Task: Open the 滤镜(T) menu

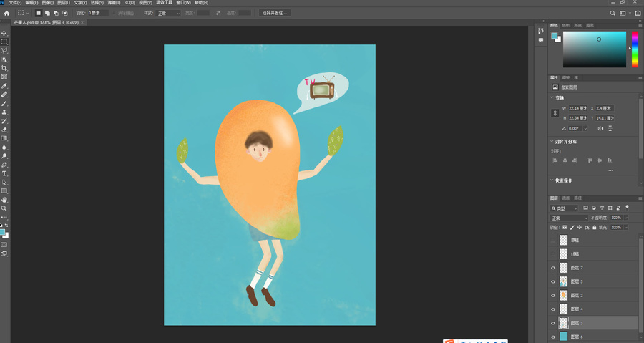Action: point(114,2)
